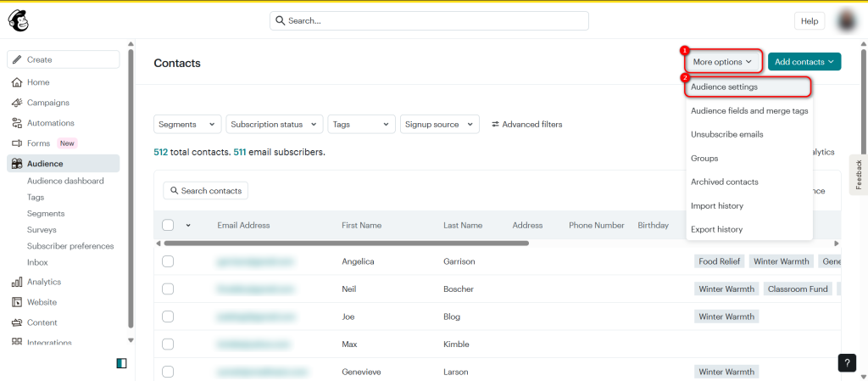
Task: Select Archived contacts in the menu
Action: coord(724,182)
